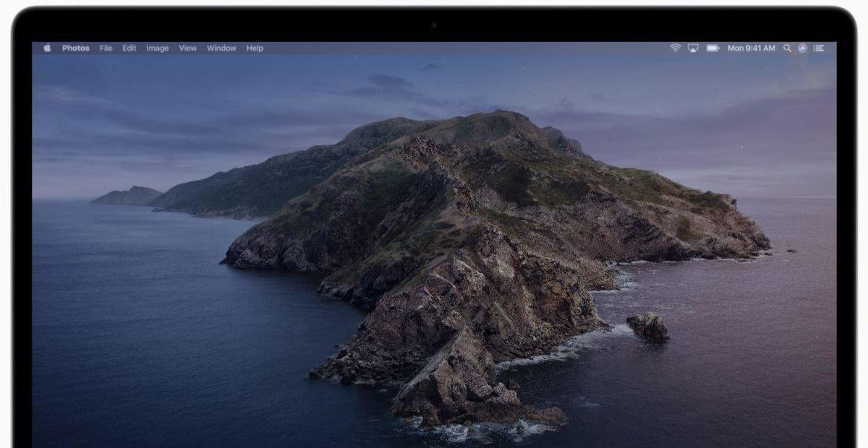The width and height of the screenshot is (868, 448).
Task: Click the AirPlay display icon
Action: point(693,48)
